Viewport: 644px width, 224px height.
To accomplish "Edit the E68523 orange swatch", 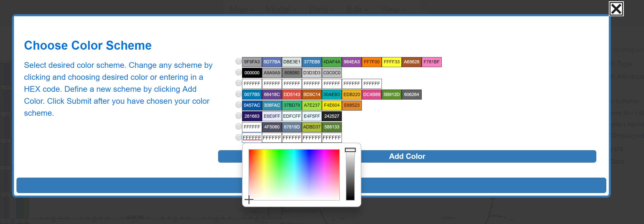I will coord(352,105).
